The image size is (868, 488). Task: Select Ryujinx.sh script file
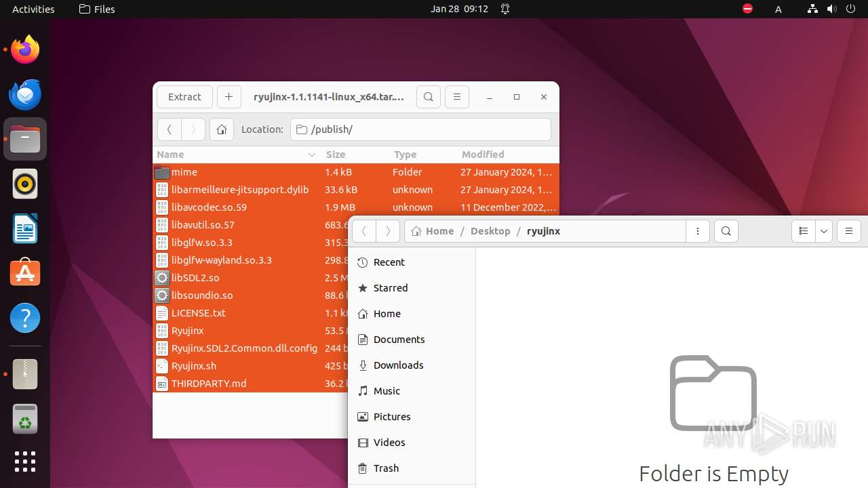(251, 366)
